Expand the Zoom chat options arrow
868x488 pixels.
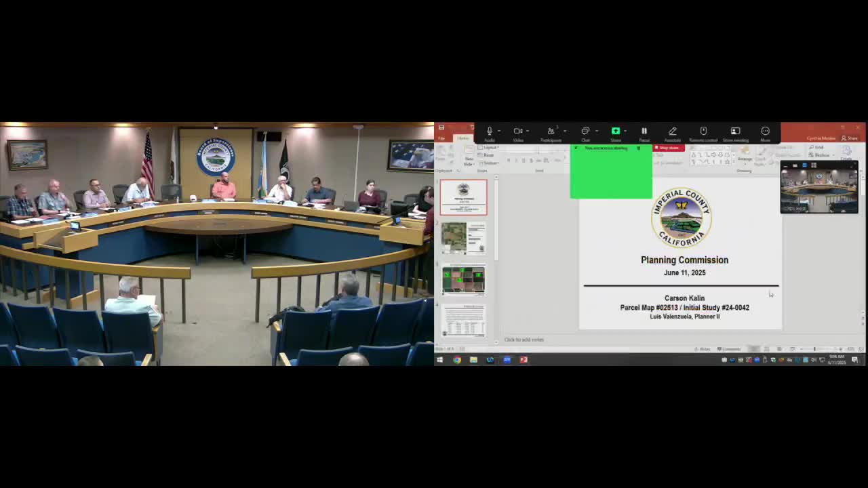click(596, 131)
